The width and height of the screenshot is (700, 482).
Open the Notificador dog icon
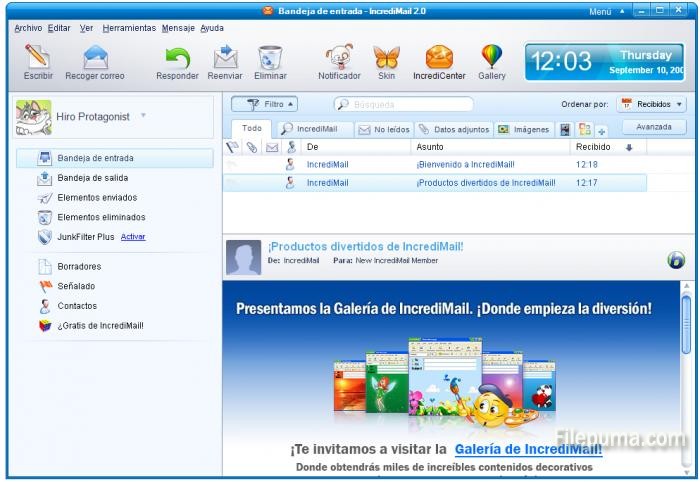click(339, 57)
